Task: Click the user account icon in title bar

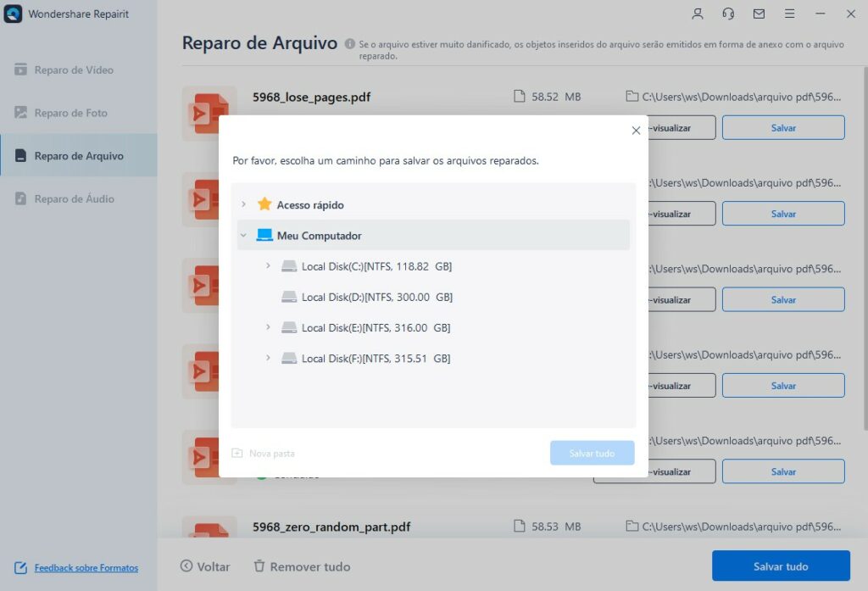Action: tap(698, 14)
